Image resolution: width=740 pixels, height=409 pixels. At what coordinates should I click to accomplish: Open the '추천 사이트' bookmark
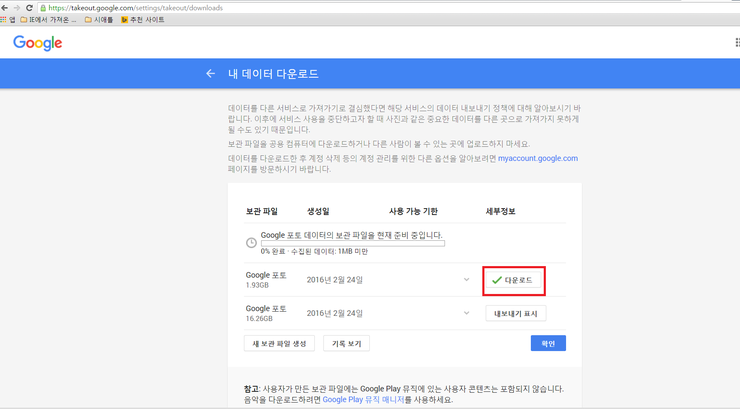tap(143, 20)
